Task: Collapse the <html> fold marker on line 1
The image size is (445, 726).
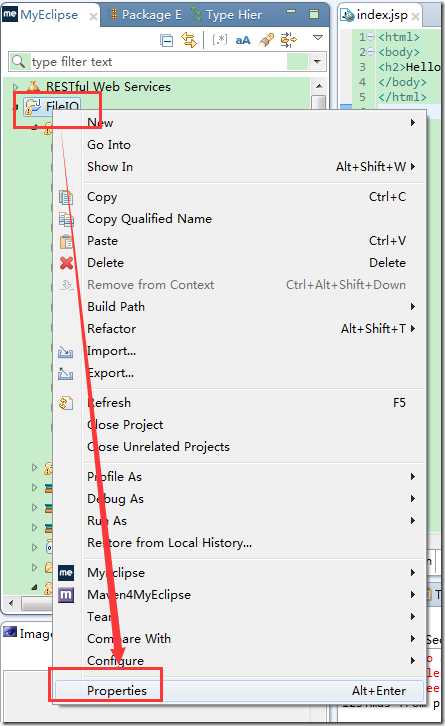Action: [370, 37]
